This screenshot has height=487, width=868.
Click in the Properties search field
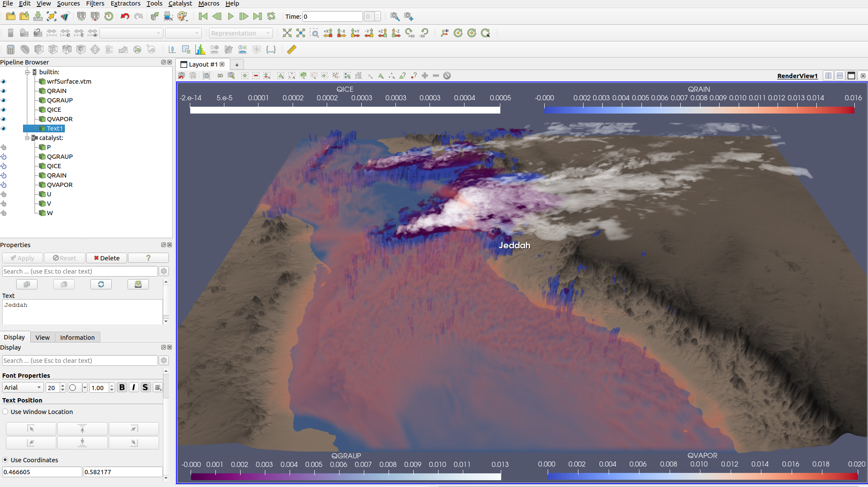[x=80, y=271]
